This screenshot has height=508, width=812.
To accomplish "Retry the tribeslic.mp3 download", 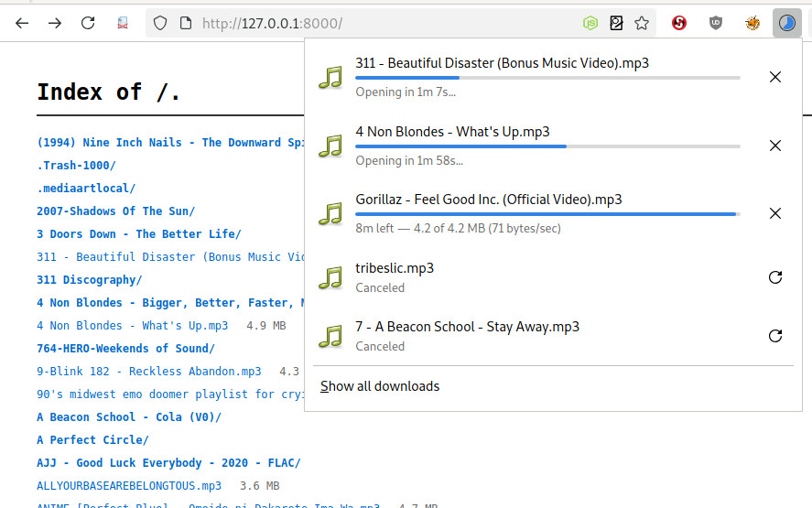I will click(774, 277).
